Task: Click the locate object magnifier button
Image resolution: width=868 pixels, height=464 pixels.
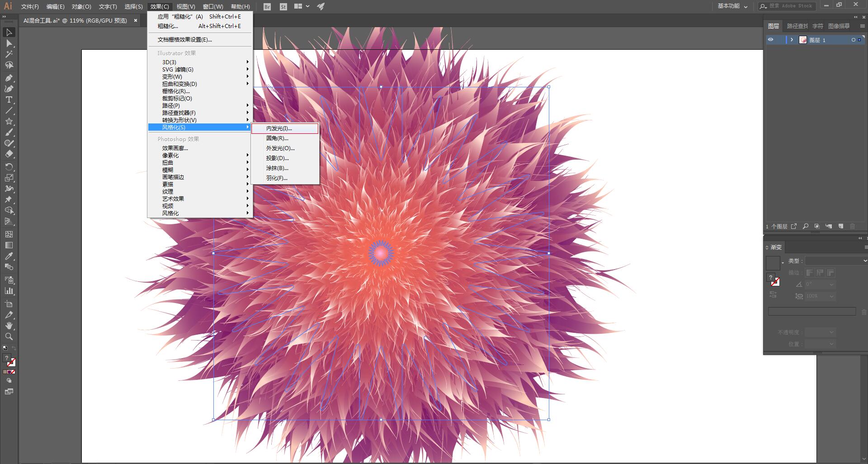Action: tap(806, 226)
